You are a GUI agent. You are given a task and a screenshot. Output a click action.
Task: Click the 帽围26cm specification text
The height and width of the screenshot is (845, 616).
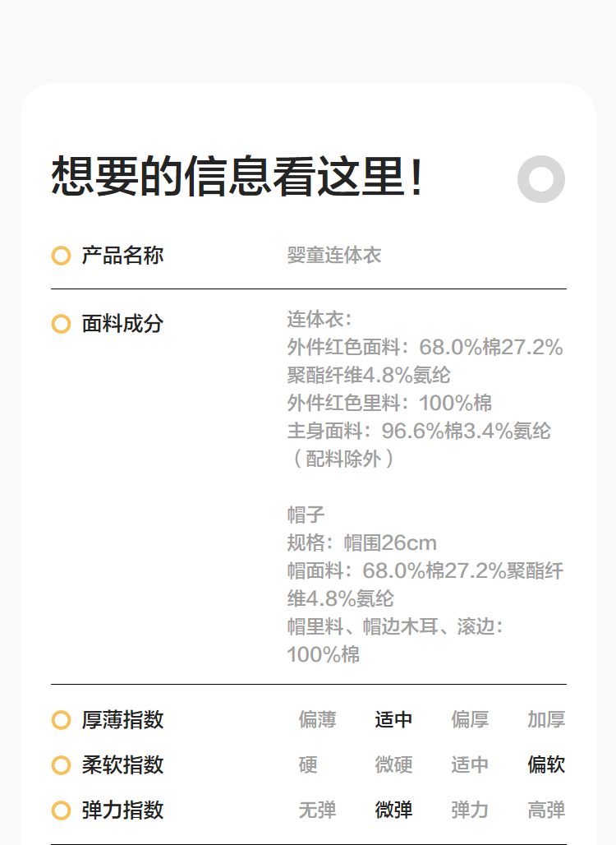[361, 543]
